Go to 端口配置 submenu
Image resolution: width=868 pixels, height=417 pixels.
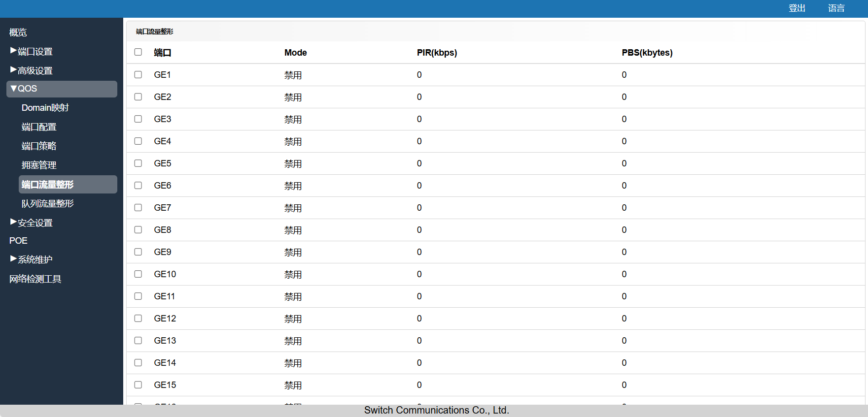[39, 127]
